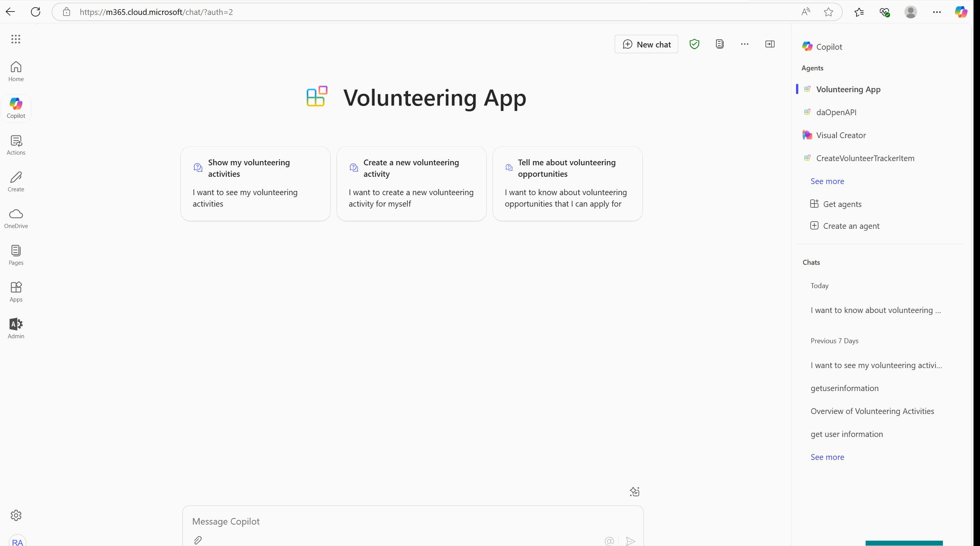
Task: Open the Admin center icon
Action: pyautogui.click(x=16, y=329)
